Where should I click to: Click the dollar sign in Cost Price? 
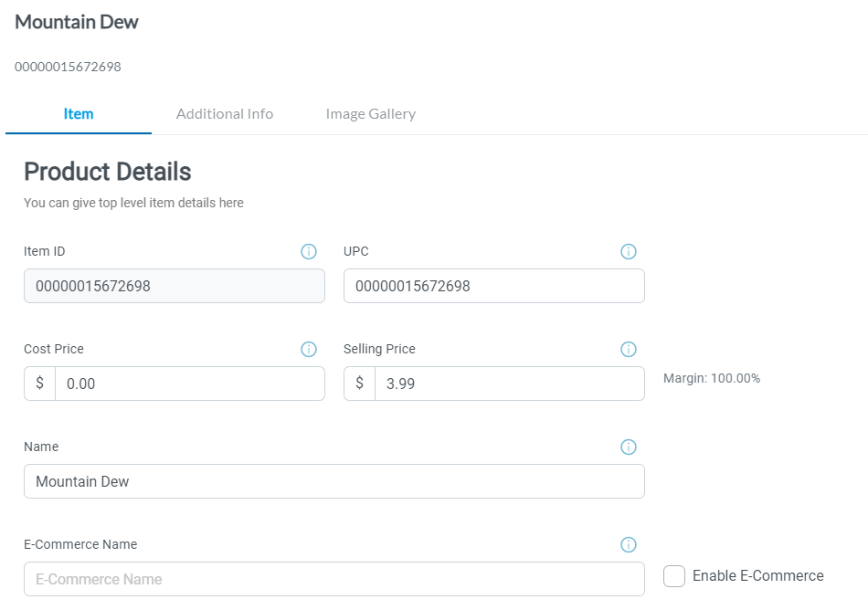point(40,383)
